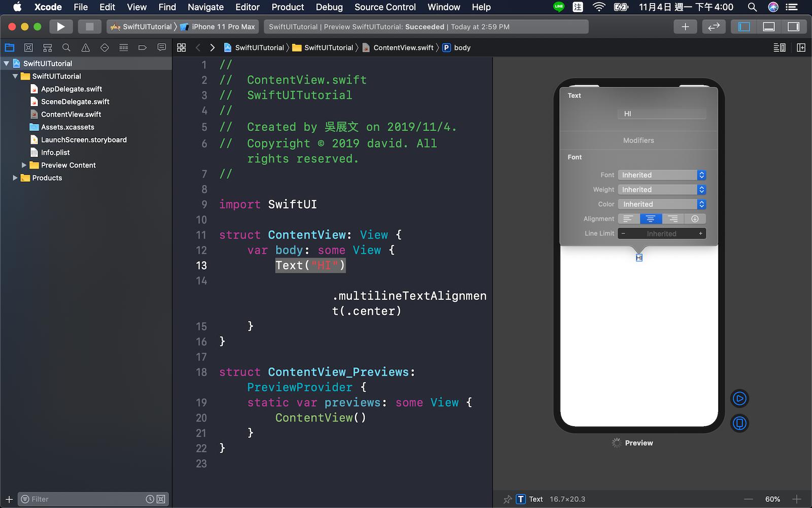Decrease Line Limit with minus
Image resolution: width=812 pixels, height=508 pixels.
(623, 234)
